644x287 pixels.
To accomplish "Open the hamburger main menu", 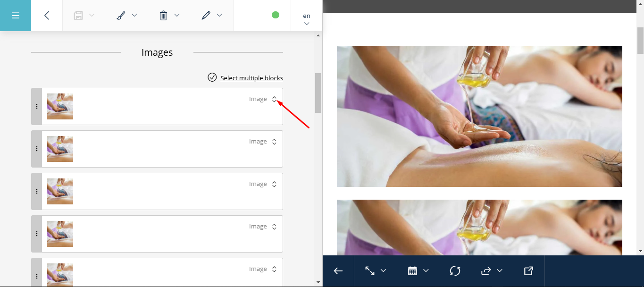I will point(16,16).
